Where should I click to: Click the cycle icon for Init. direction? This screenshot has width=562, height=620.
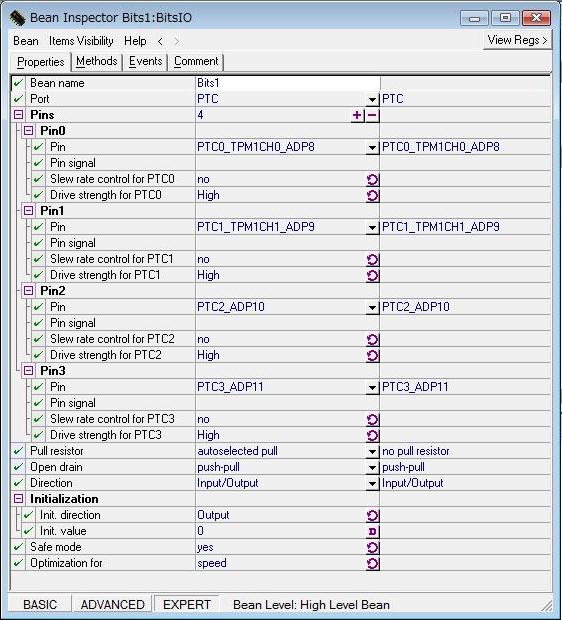point(372,515)
